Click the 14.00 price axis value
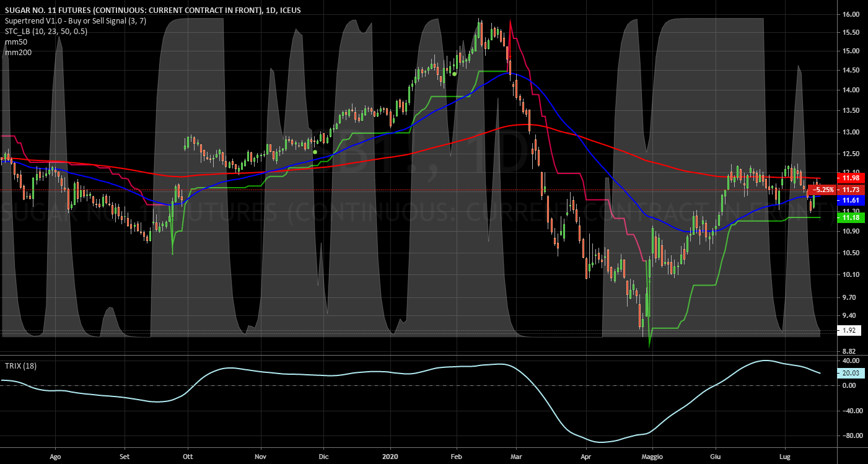This screenshot has width=868, height=464. coord(849,90)
